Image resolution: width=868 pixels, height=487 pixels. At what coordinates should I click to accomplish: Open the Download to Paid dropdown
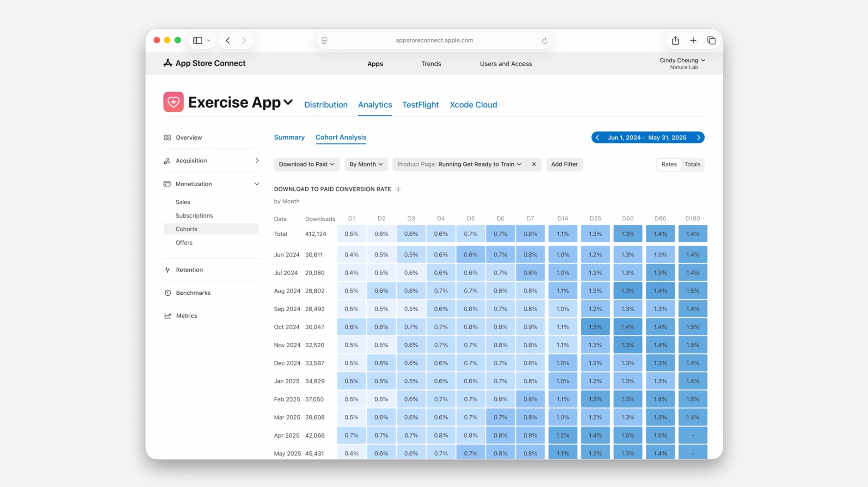point(306,164)
